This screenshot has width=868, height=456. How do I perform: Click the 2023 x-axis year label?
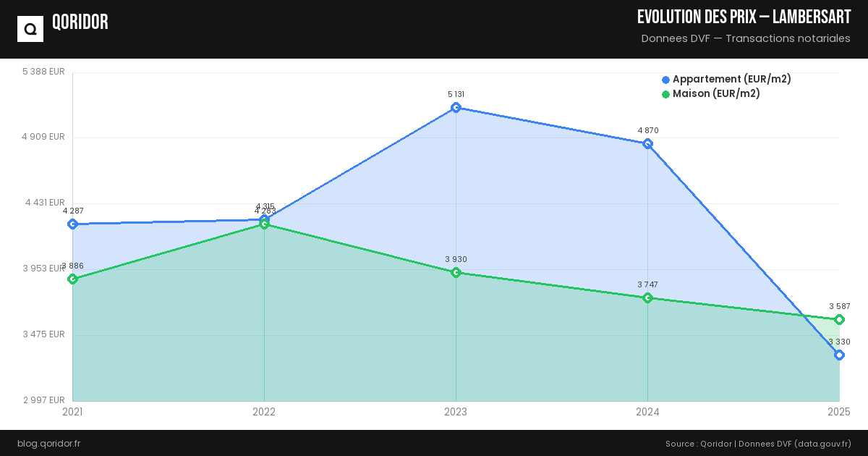click(x=456, y=412)
